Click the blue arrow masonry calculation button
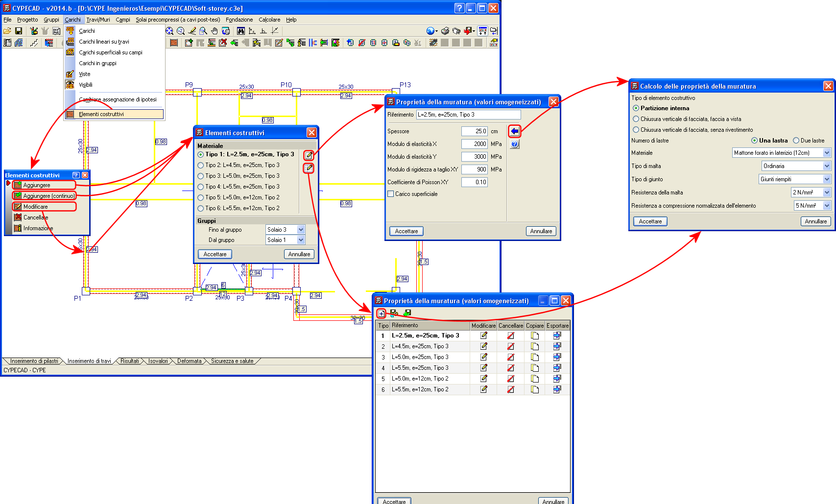Viewport: 836px width, 504px height. pos(514,131)
